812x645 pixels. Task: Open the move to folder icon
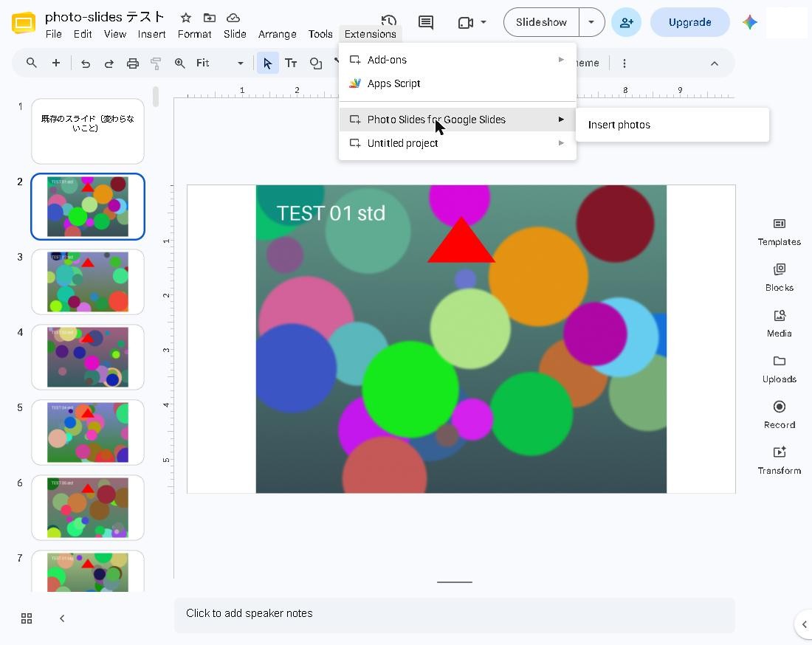209,18
